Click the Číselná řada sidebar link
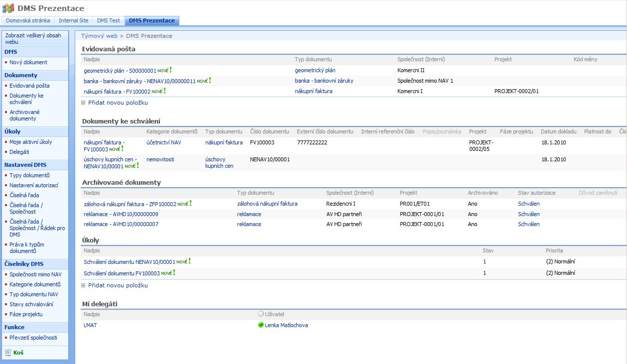Viewport: 627px width, 364px height. pyautogui.click(x=24, y=195)
